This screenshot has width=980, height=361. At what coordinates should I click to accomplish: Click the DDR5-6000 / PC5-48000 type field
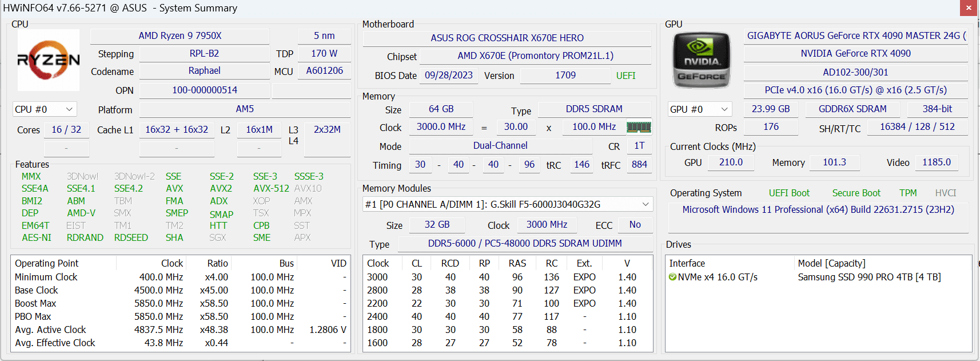(x=525, y=243)
